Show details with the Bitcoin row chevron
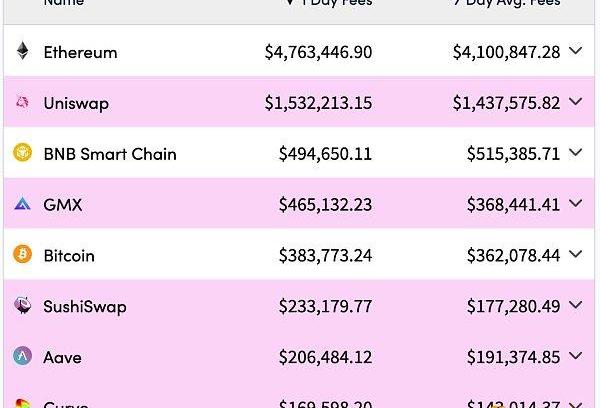The width and height of the screenshot is (600, 408). [575, 255]
